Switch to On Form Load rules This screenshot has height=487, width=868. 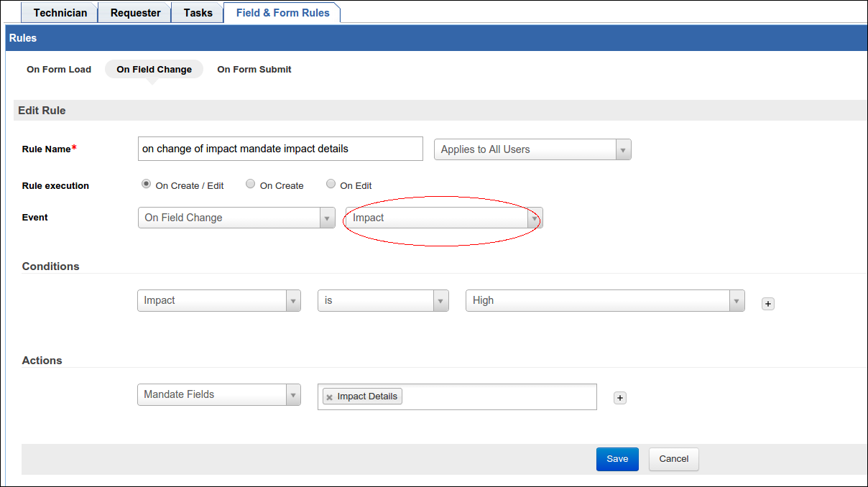[x=59, y=70]
